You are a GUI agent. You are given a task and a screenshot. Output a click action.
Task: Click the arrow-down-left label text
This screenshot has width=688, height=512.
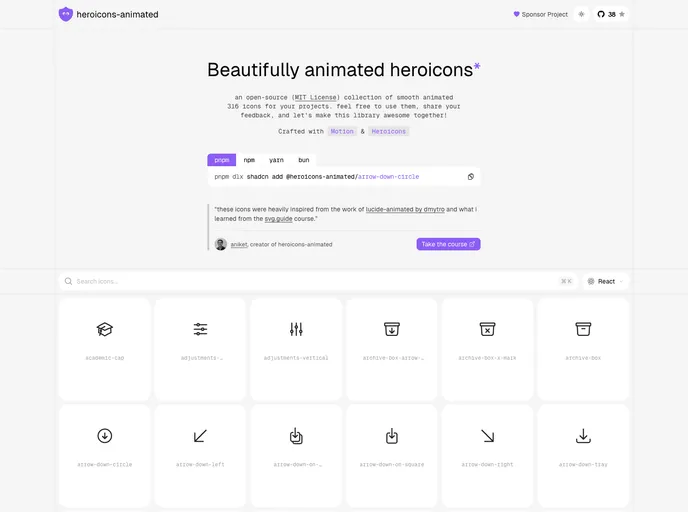pos(200,464)
